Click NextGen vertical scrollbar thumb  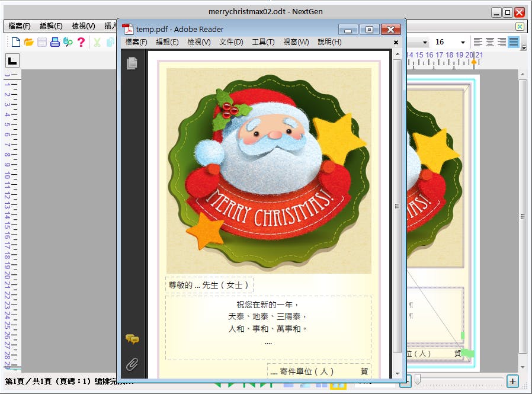click(523, 216)
